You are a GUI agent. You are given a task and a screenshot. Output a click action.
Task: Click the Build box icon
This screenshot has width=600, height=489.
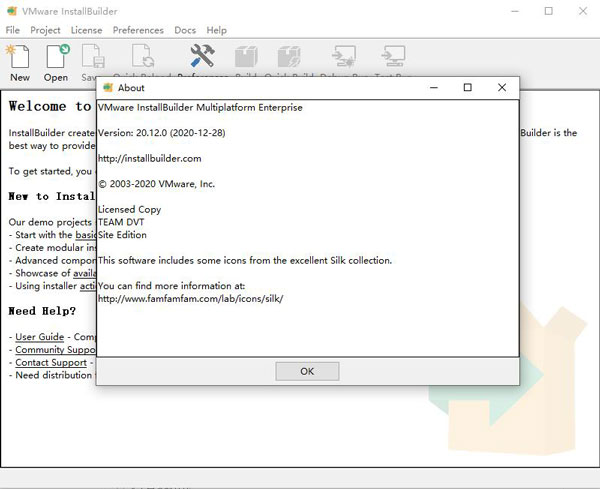[246, 57]
